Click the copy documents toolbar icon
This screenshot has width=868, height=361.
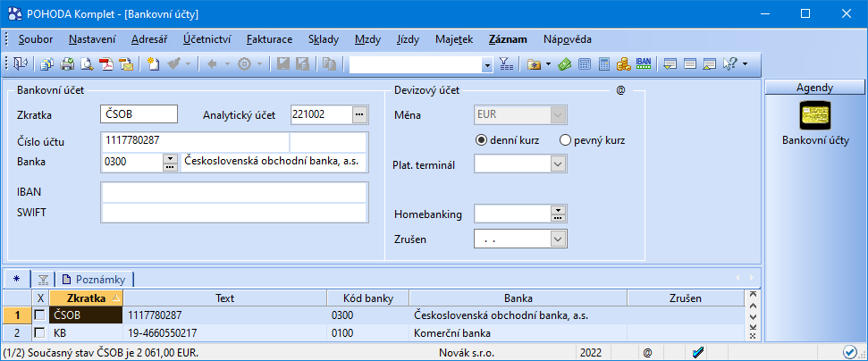click(x=47, y=63)
